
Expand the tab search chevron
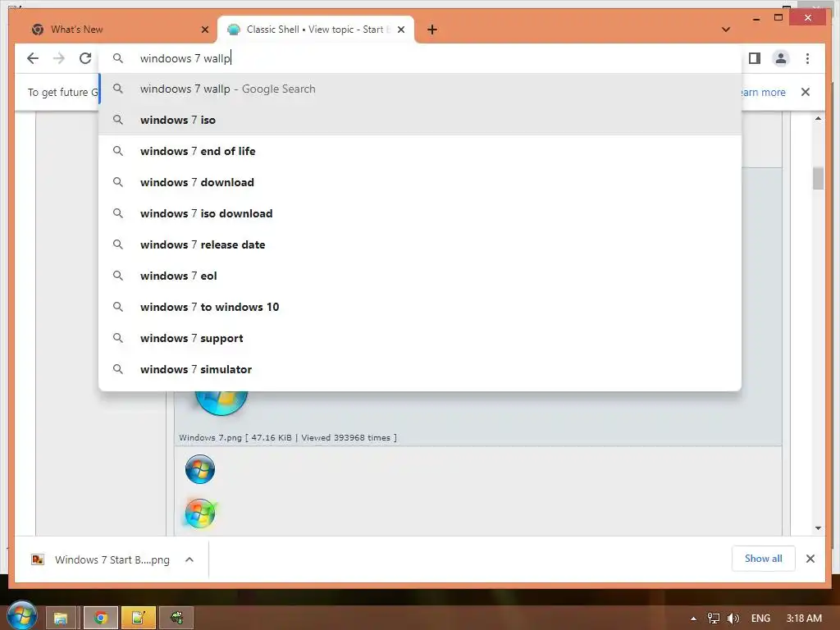coord(726,30)
